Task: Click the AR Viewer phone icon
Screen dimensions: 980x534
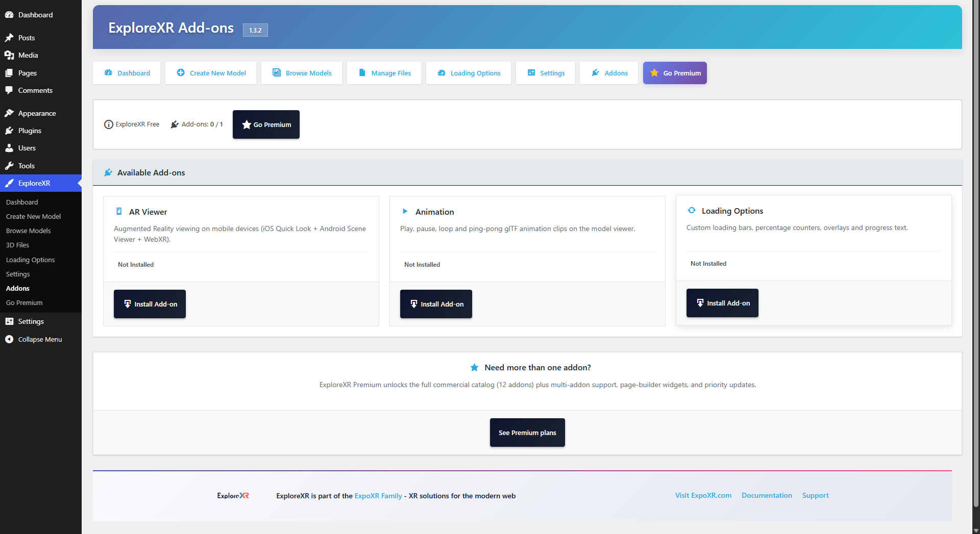Action: click(x=119, y=211)
